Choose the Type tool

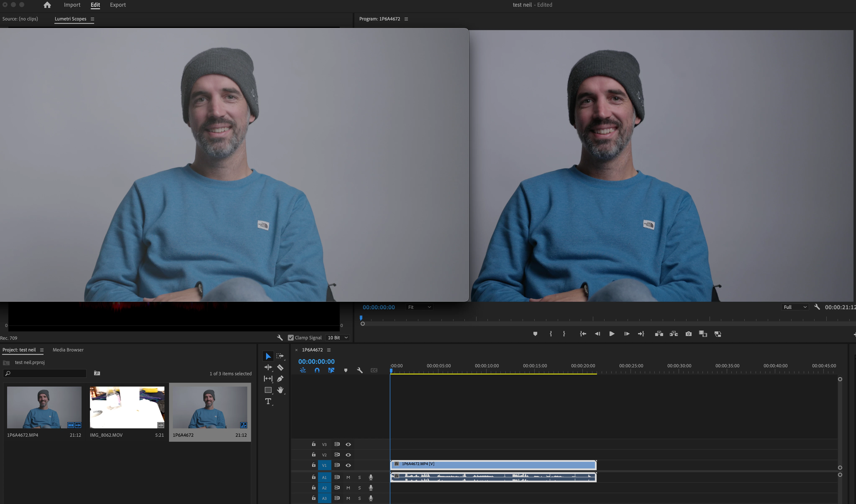tap(268, 401)
